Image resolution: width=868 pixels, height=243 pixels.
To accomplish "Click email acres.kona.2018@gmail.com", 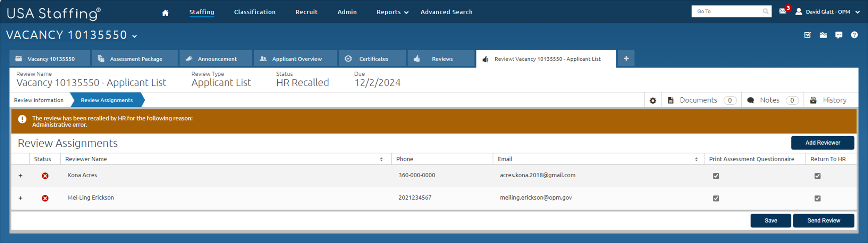I will [538, 175].
